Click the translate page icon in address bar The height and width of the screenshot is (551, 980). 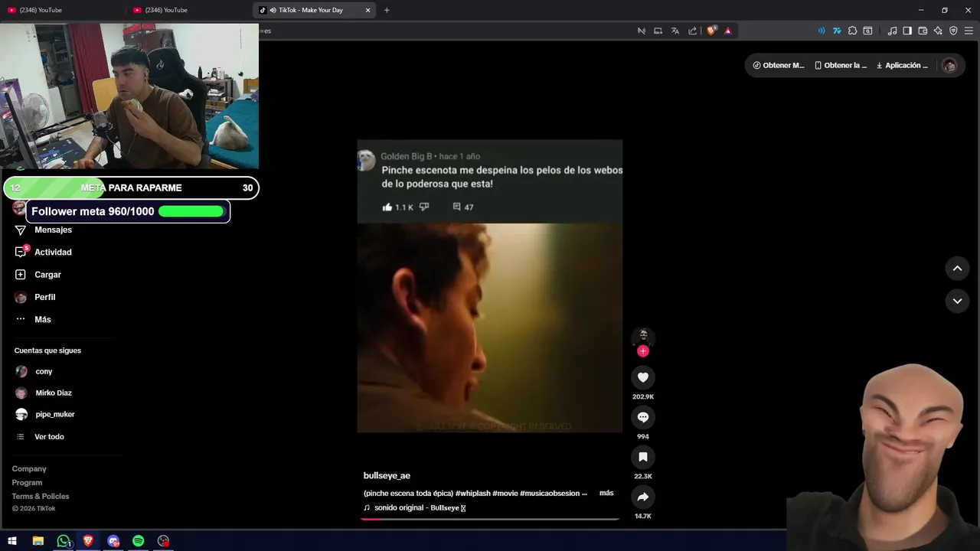[675, 31]
